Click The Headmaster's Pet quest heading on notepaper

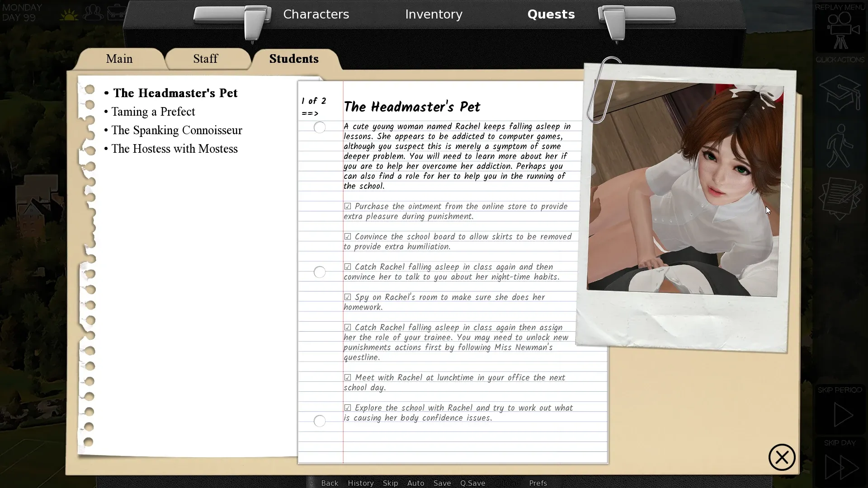(x=412, y=107)
